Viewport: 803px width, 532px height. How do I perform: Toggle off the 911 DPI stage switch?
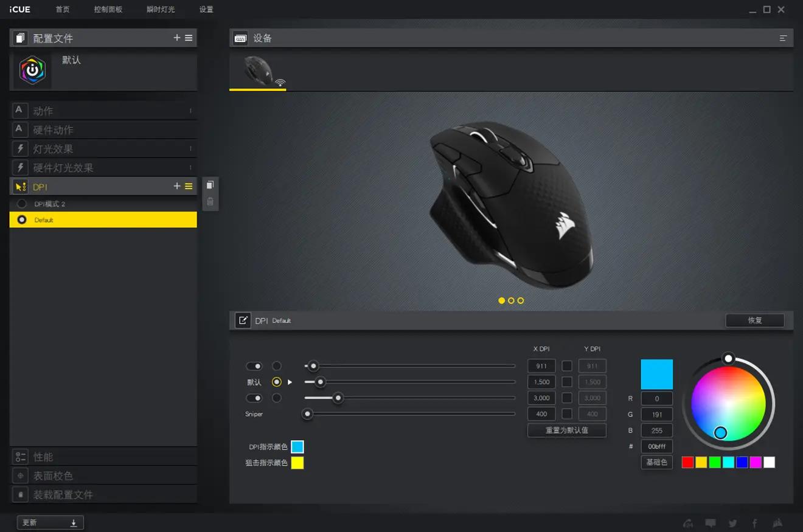[254, 366]
